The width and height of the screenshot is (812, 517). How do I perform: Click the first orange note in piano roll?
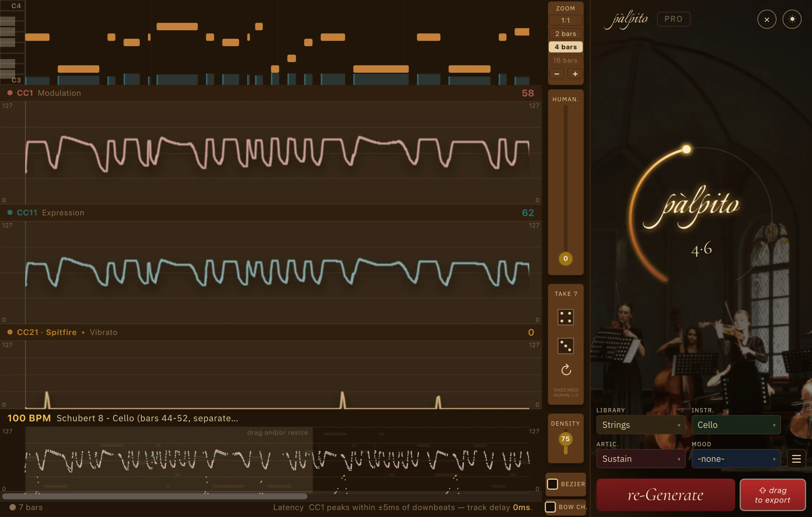coord(37,37)
